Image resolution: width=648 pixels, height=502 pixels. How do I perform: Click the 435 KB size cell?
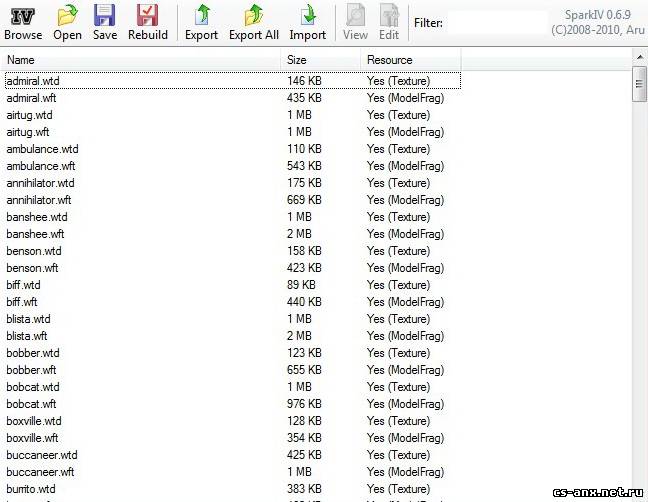coord(304,98)
